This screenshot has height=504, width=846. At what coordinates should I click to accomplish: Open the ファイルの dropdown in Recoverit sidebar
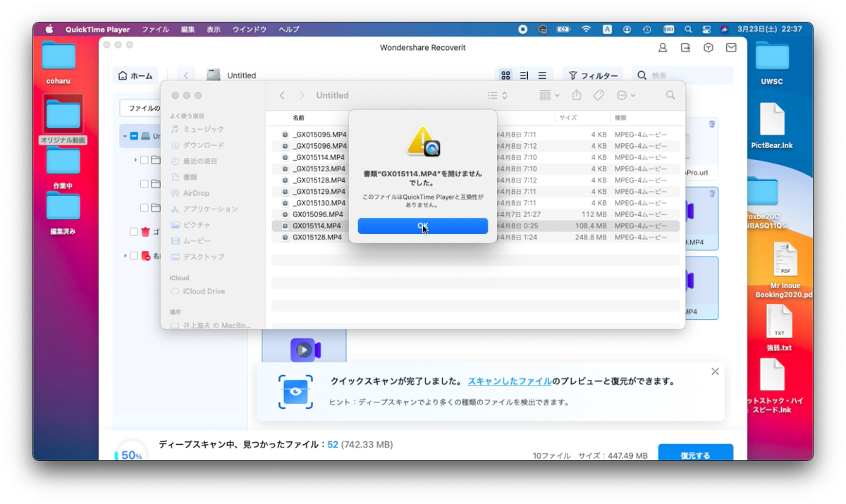coord(140,108)
